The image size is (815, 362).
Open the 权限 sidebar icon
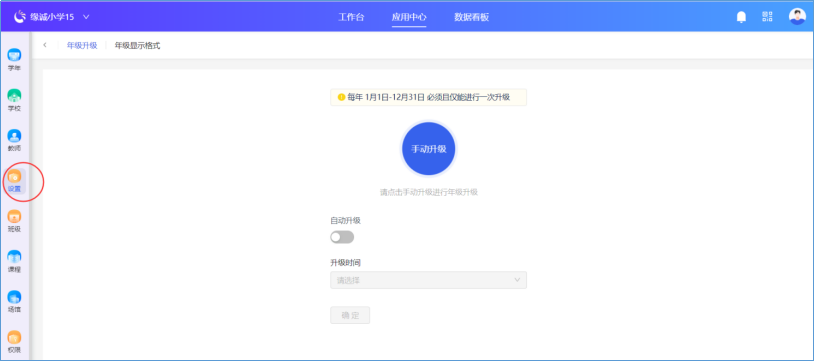[15, 342]
